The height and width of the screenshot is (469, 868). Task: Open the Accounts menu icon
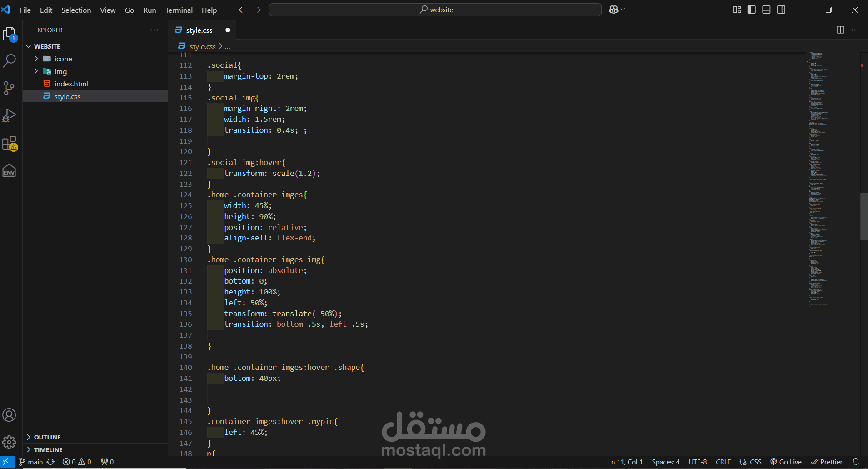[10, 415]
